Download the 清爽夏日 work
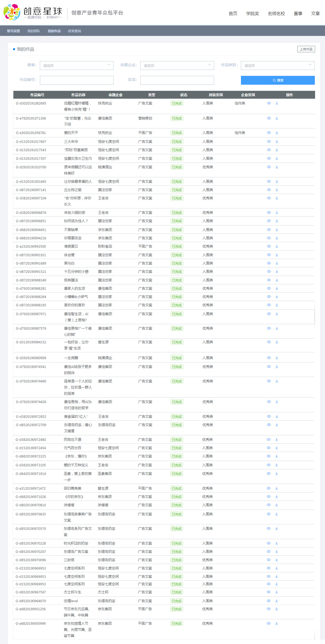The height and width of the screenshot is (644, 325). [277, 246]
